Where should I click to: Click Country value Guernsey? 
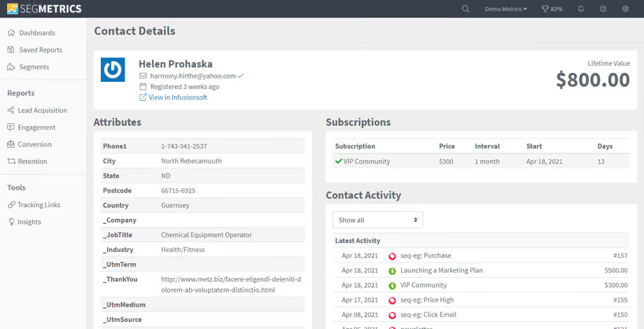point(176,205)
